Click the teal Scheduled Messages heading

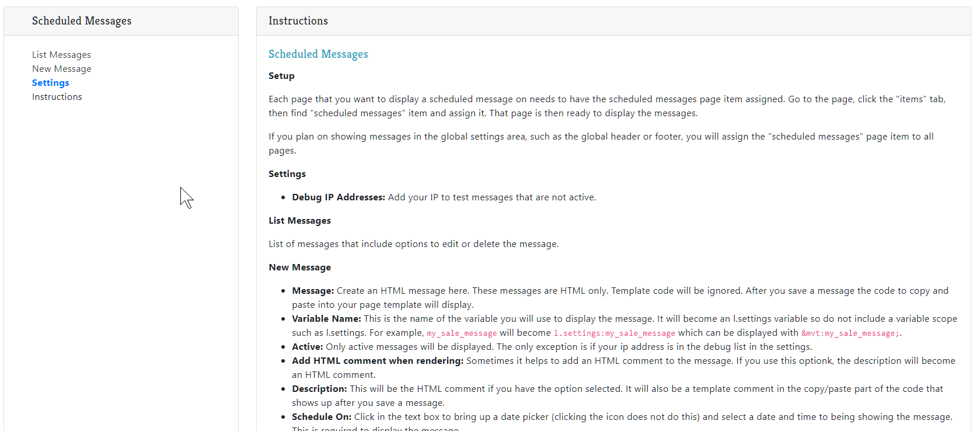(318, 54)
